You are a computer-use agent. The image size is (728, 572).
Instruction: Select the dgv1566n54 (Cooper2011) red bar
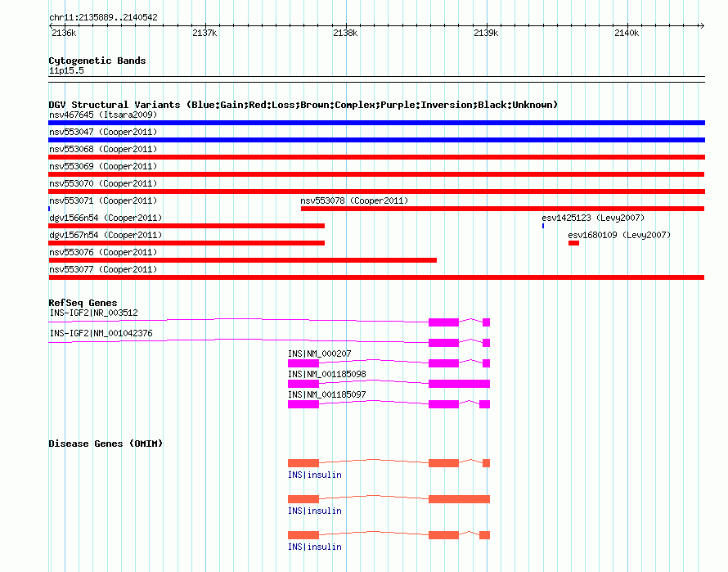coord(186,226)
